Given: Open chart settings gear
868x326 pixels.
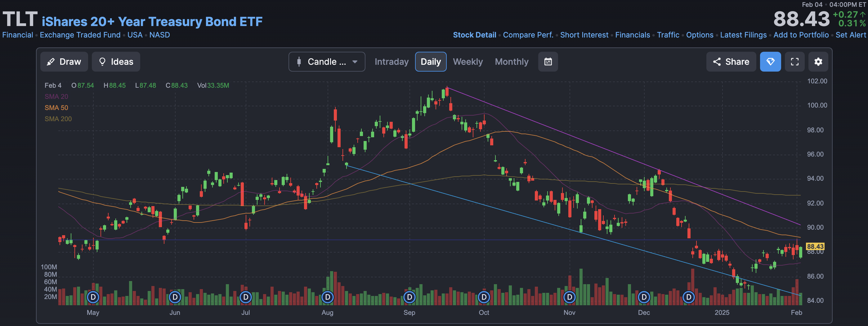Looking at the screenshot, I should point(818,62).
